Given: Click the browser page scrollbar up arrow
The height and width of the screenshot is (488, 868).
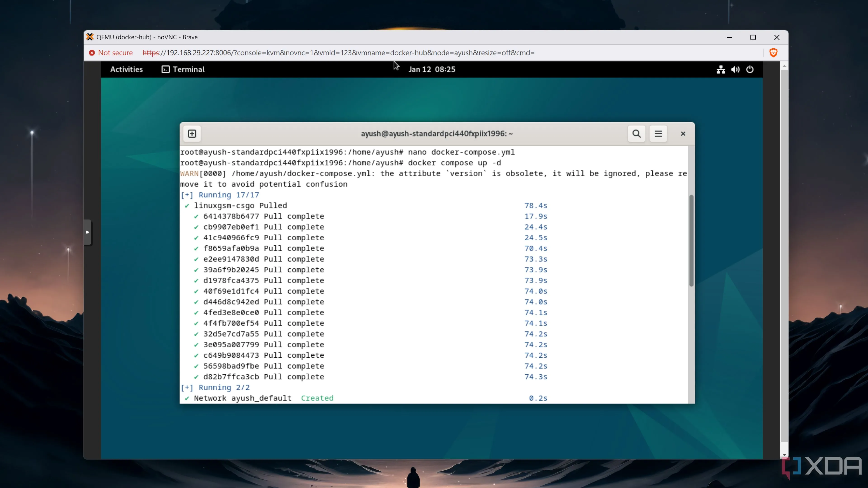Looking at the screenshot, I should (x=784, y=66).
